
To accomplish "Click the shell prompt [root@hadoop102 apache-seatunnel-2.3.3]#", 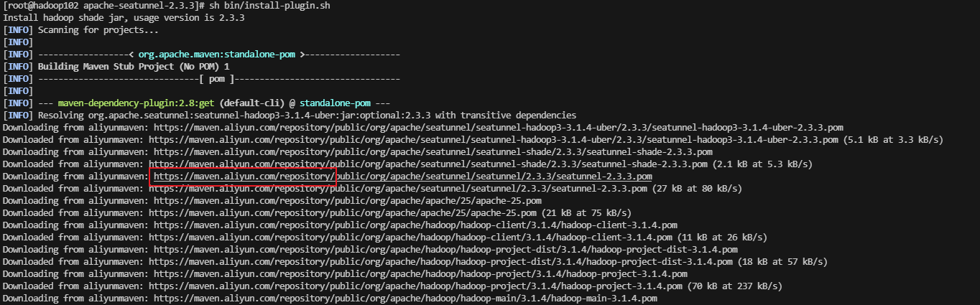I will click(x=103, y=5).
